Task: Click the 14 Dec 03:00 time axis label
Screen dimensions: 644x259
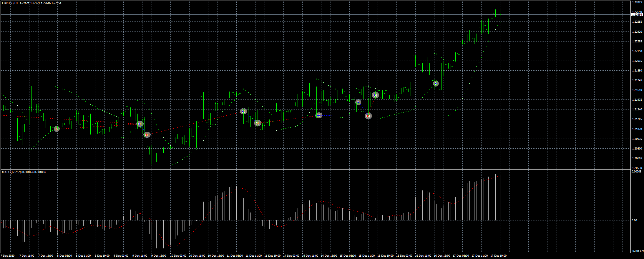Action: [x=291, y=256]
